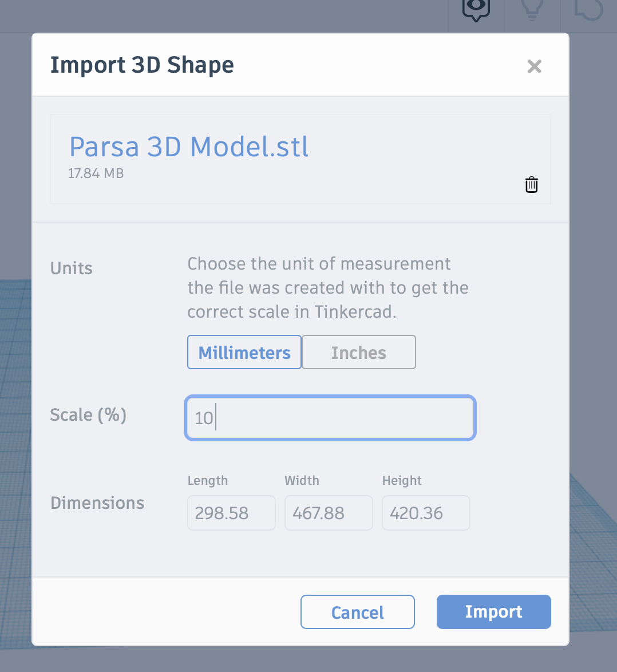Cancel the 3D shape import
Viewport: 617px width, 672px height.
pos(358,612)
